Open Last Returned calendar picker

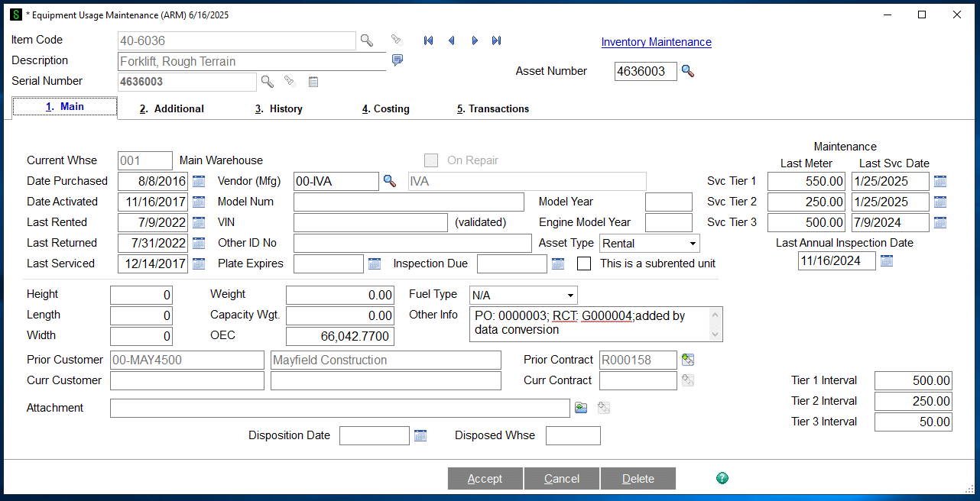point(199,243)
